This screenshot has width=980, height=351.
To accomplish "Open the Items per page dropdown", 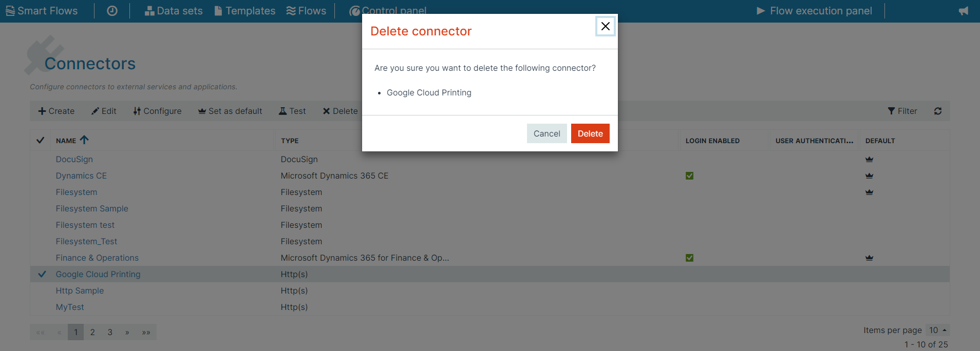I will click(938, 330).
